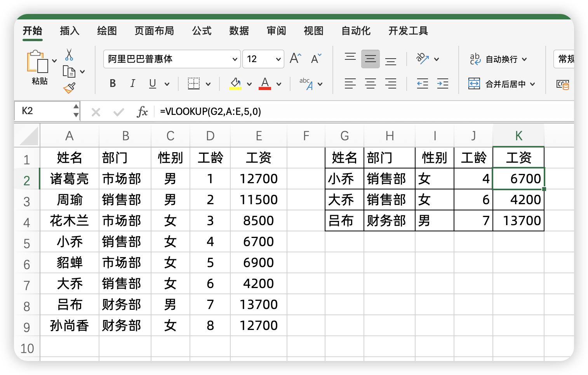Open the 数据 ribbon tab
Viewport: 588px width, 375px height.
pos(239,31)
